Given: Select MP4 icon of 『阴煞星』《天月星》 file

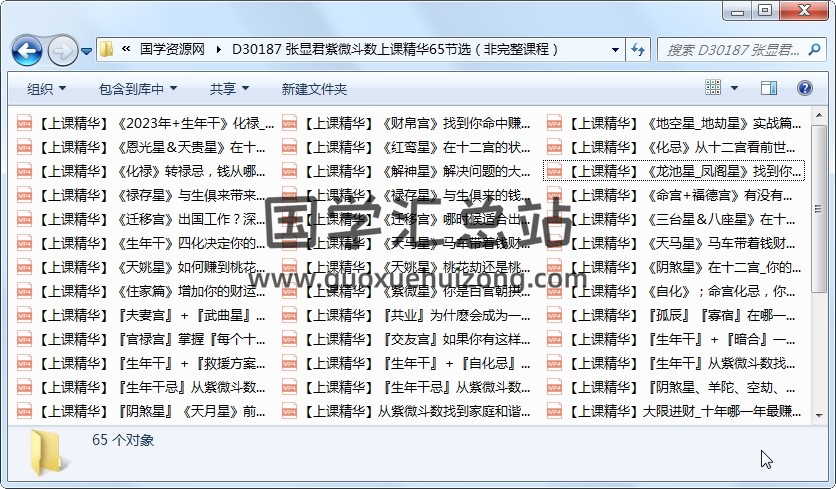Looking at the screenshot, I should coord(24,411).
